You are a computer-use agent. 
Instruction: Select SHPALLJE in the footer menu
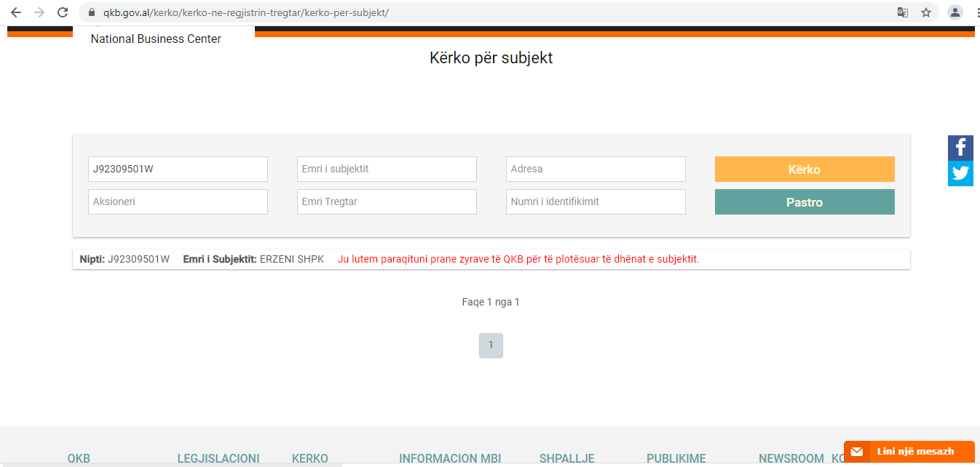coord(566,458)
